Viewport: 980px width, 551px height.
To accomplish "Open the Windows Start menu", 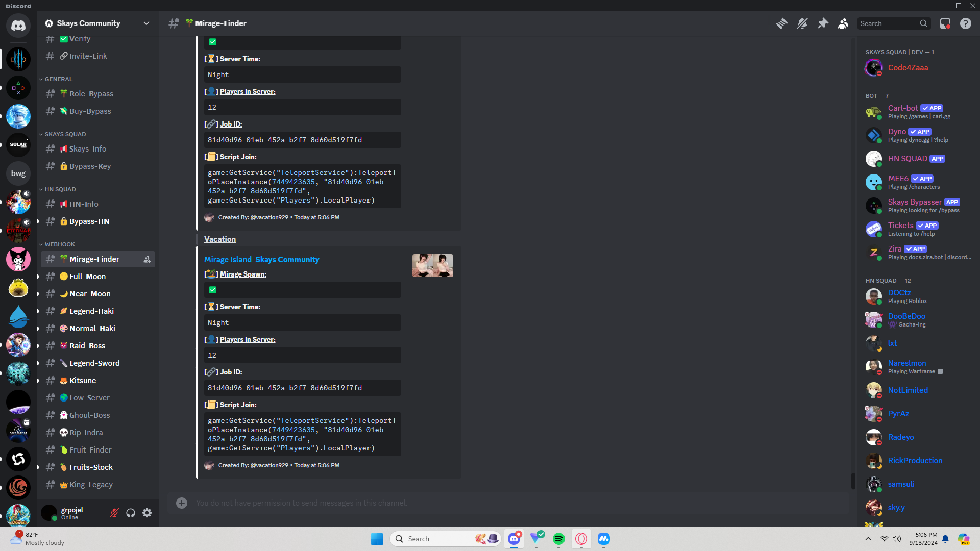I will click(x=377, y=539).
